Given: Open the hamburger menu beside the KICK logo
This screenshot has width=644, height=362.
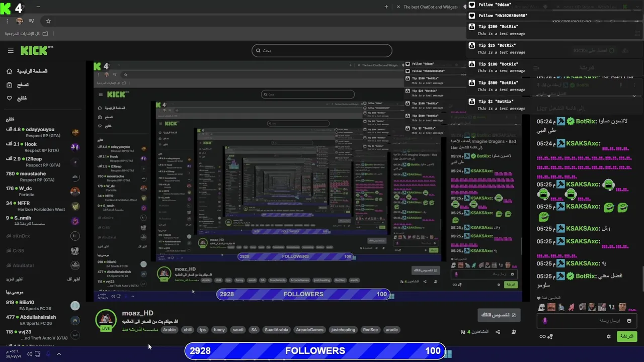Looking at the screenshot, I should click(x=11, y=51).
